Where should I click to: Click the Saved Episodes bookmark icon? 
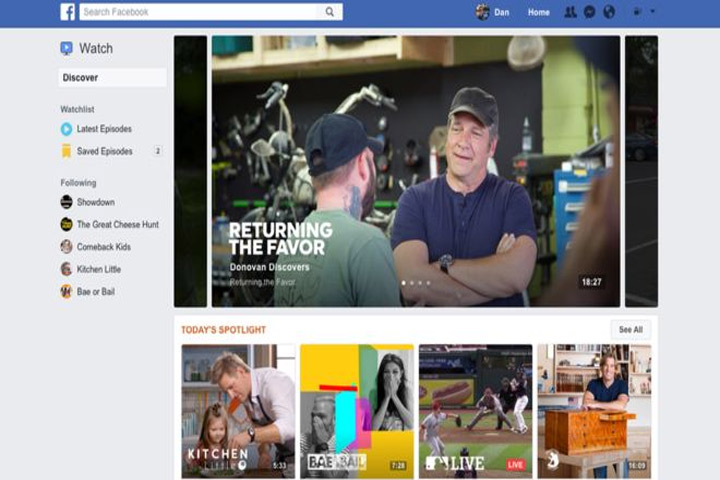(x=66, y=151)
